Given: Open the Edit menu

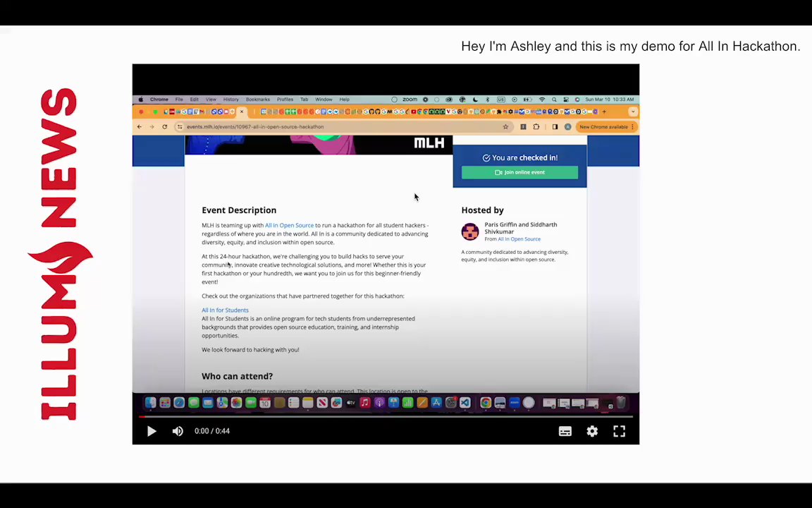Looking at the screenshot, I should pyautogui.click(x=195, y=99).
